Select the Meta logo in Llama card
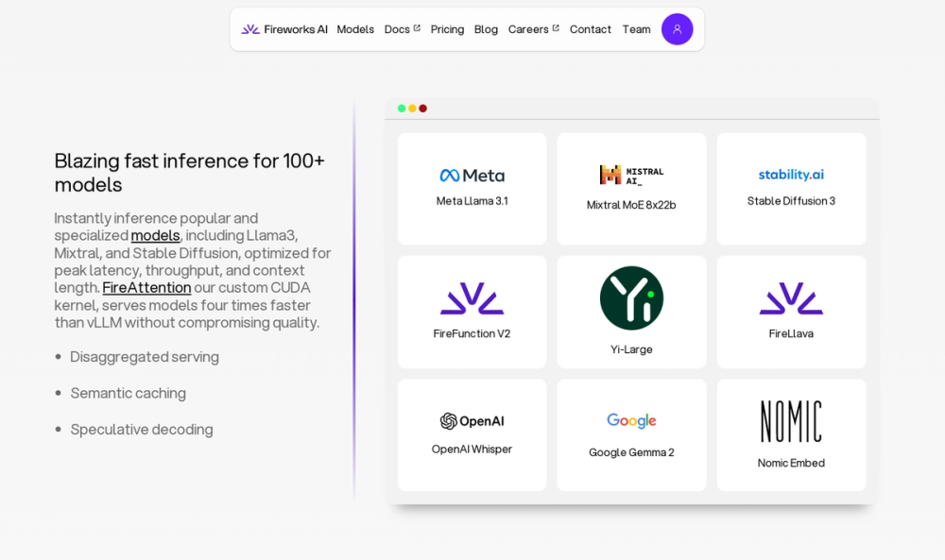The height and width of the screenshot is (560, 945). point(472,176)
